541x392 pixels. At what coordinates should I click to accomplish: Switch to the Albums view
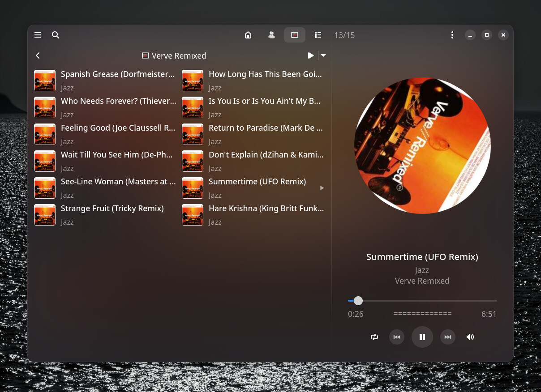coord(295,35)
